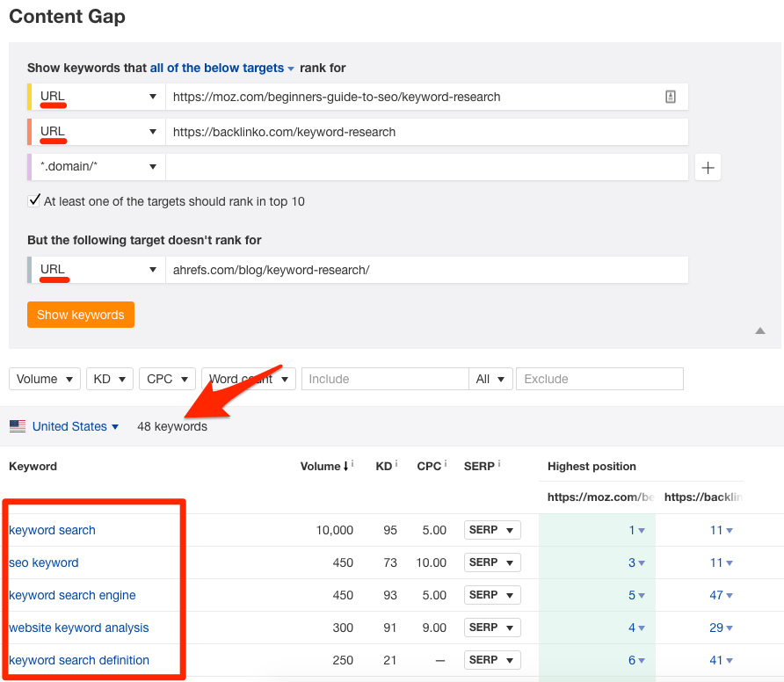Click backlinko position 47 for 'keyword search engine'
Screen dimensions: 784x682
[x=721, y=595]
